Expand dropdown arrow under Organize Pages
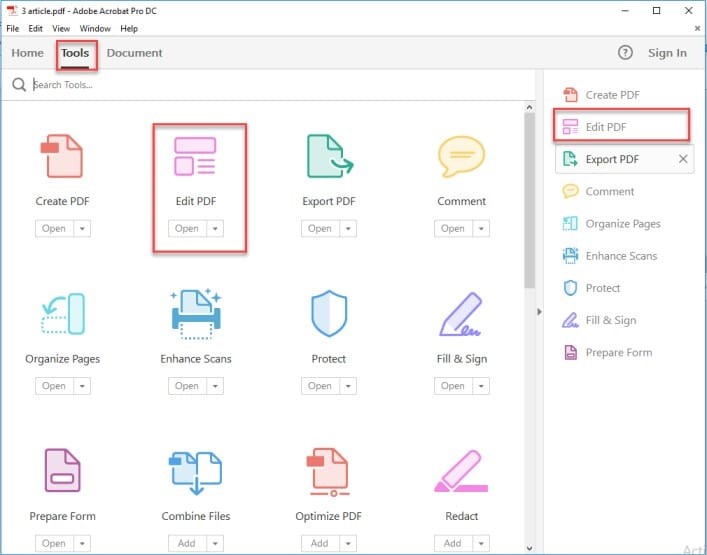This screenshot has height=555, width=707. coord(82,386)
